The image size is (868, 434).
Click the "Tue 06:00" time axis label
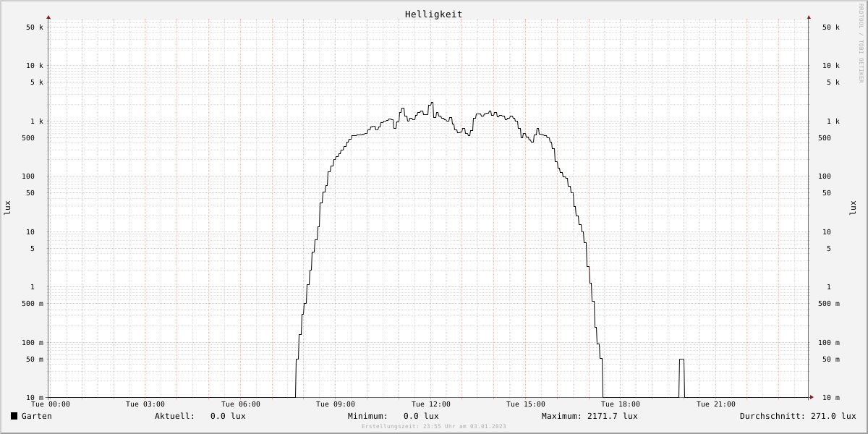pos(241,404)
